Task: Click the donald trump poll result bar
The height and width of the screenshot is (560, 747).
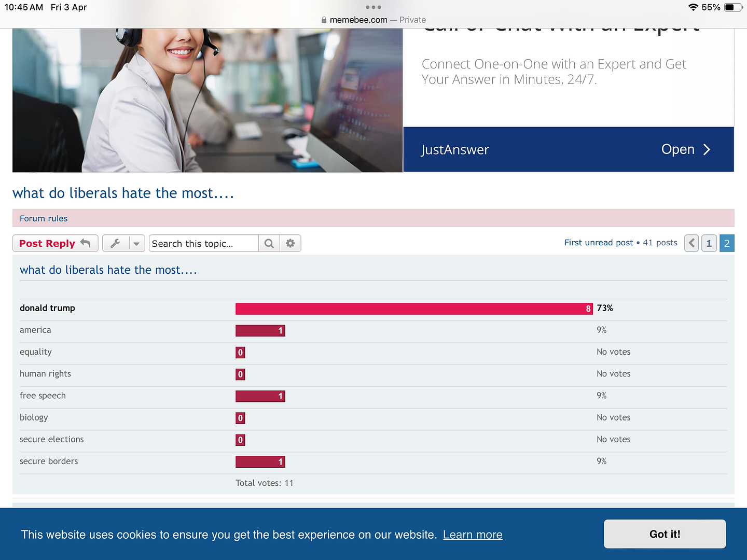Action: click(414, 309)
